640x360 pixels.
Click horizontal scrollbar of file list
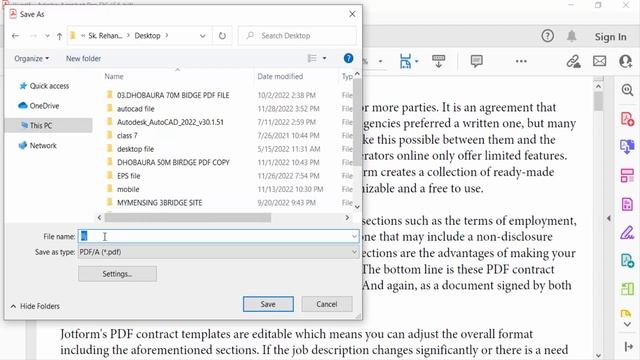click(188, 218)
